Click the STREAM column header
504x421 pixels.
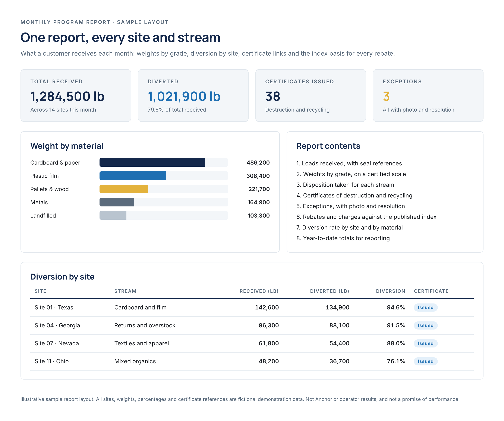125,291
